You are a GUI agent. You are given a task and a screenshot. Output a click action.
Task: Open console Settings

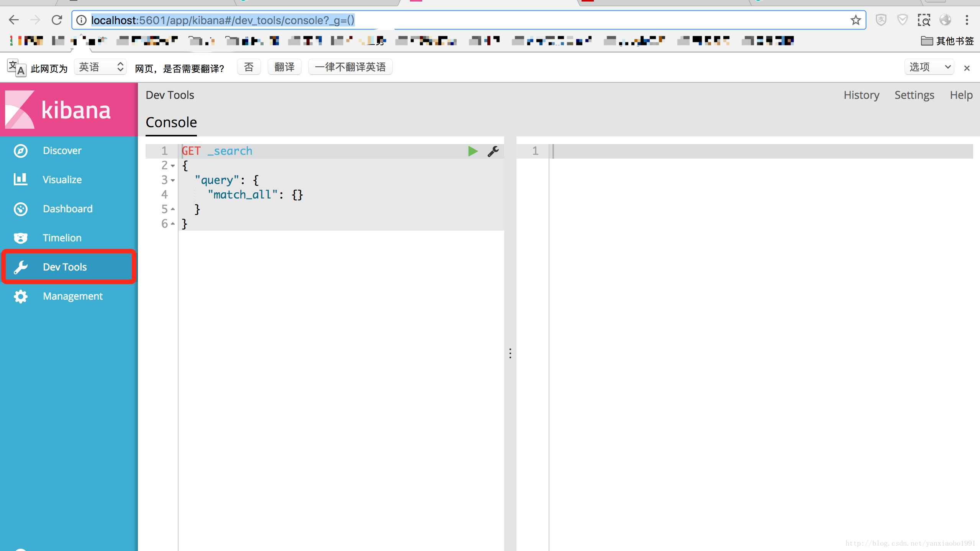tap(914, 95)
